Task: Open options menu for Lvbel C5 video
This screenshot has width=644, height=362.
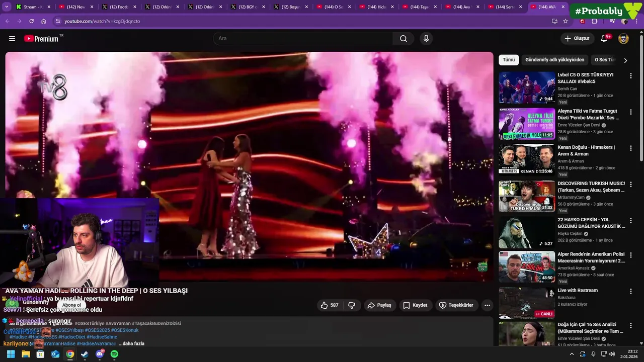Action: pyautogui.click(x=631, y=76)
